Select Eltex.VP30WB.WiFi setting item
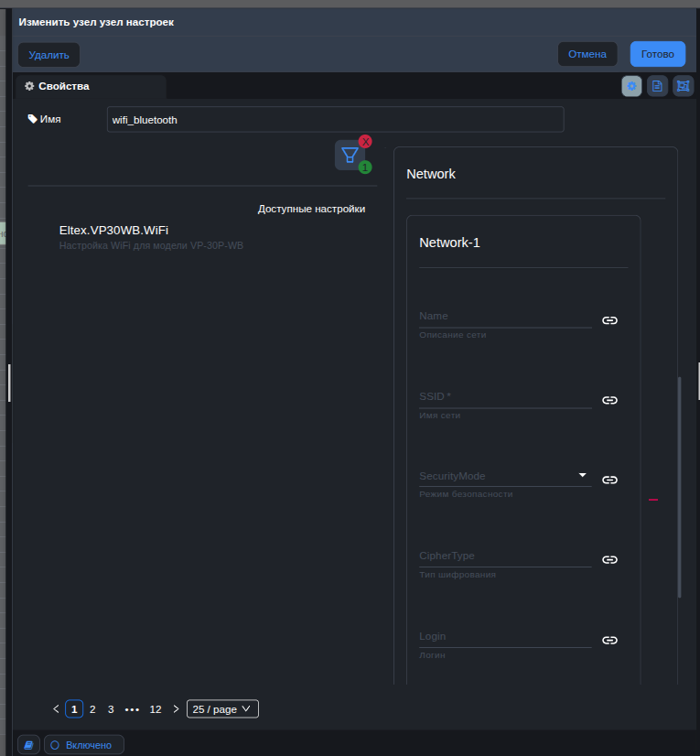The width and height of the screenshot is (700, 756). point(113,231)
